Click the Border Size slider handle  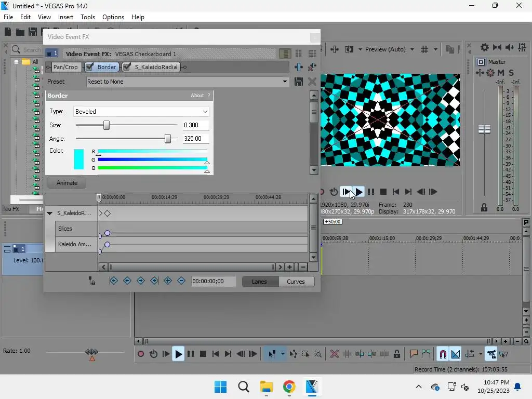tap(107, 125)
